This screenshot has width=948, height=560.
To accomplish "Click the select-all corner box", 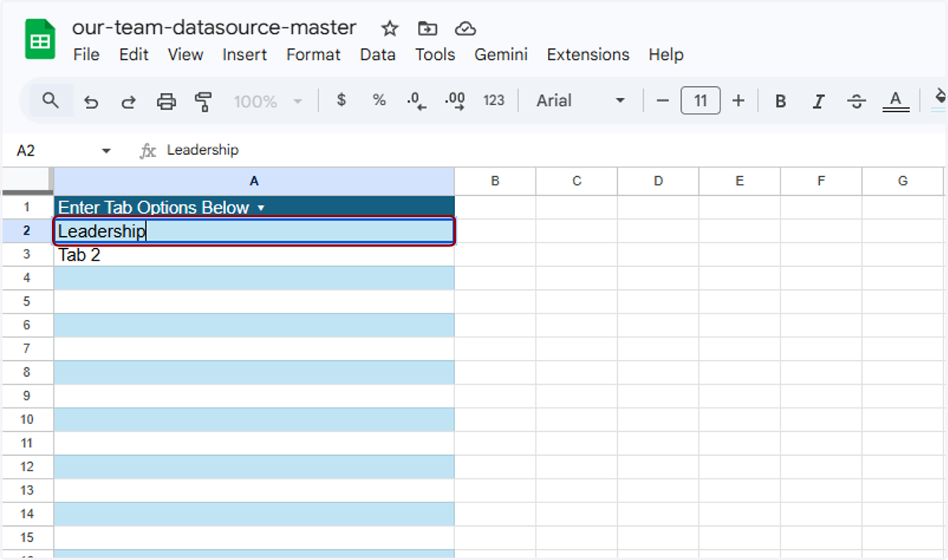I will 27,181.
